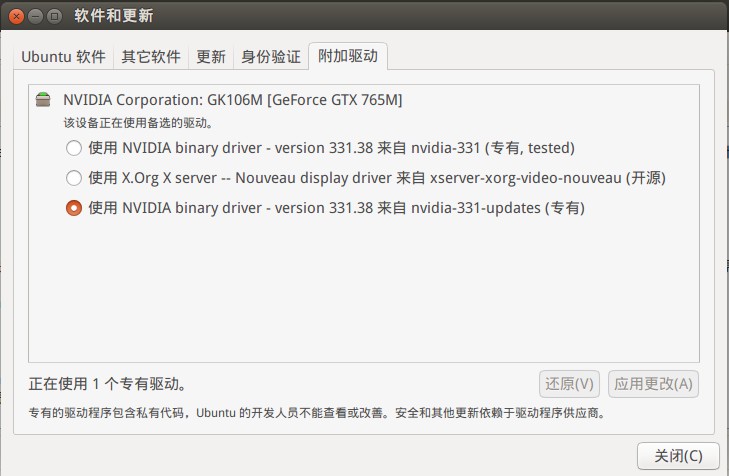Select nvidia-331 tested binary driver option

[x=74, y=148]
